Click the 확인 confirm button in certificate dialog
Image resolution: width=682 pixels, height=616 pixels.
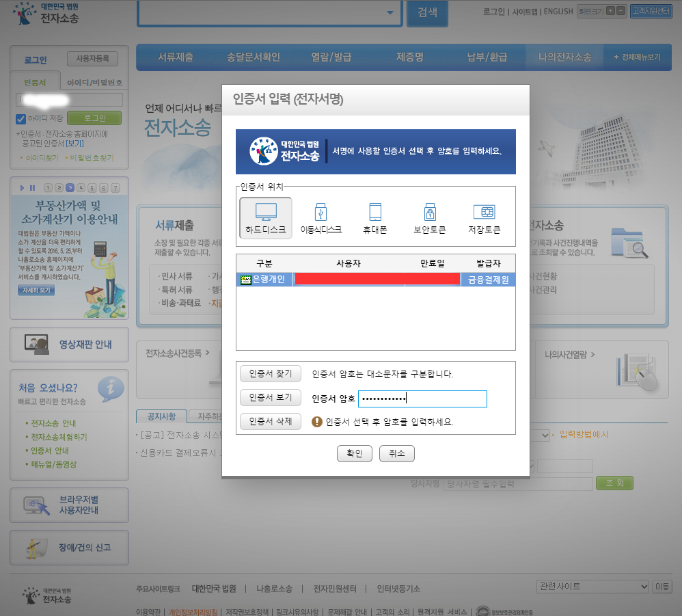(354, 453)
